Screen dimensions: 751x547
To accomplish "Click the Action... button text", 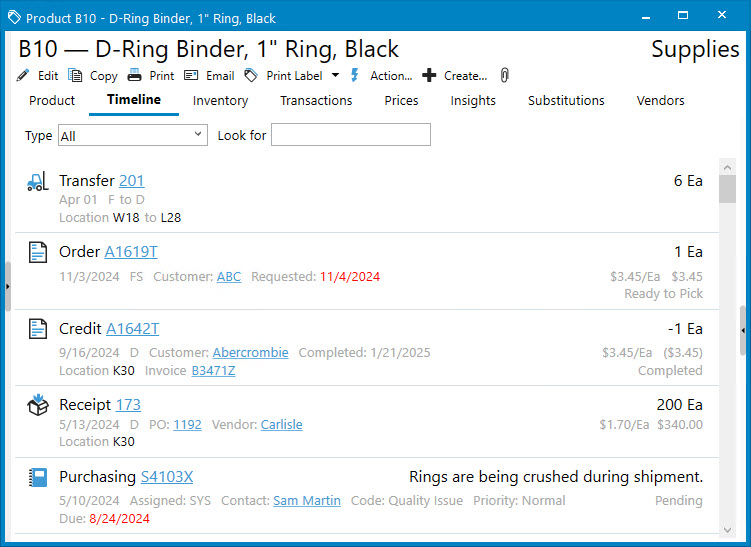I will coord(391,76).
